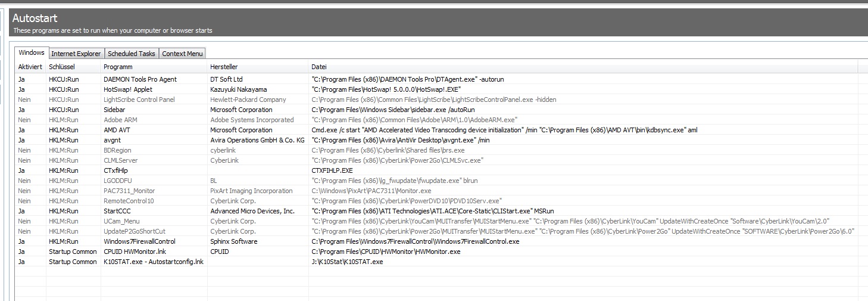Click the Hewlett-Packard Company cell
Image resolution: width=868 pixels, height=301 pixels.
[248, 100]
